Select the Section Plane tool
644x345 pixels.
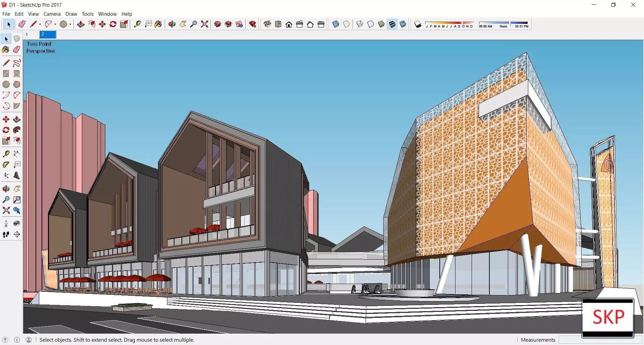tap(17, 234)
